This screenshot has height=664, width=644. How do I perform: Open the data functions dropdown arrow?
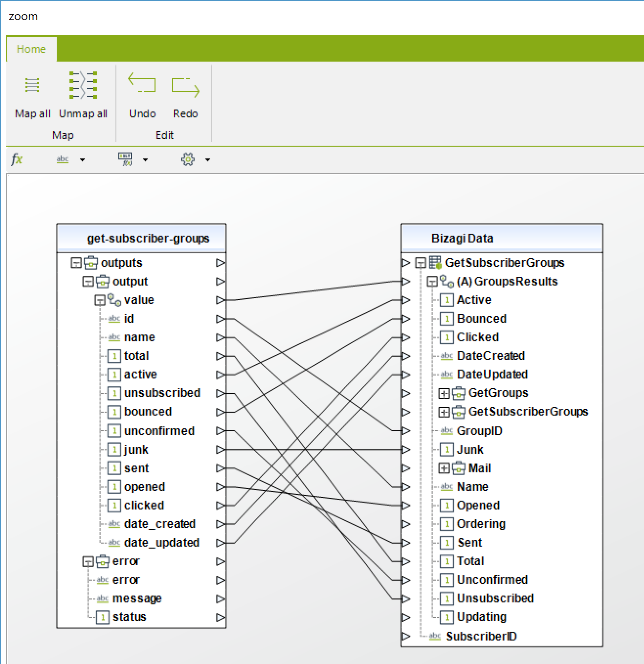[145, 160]
